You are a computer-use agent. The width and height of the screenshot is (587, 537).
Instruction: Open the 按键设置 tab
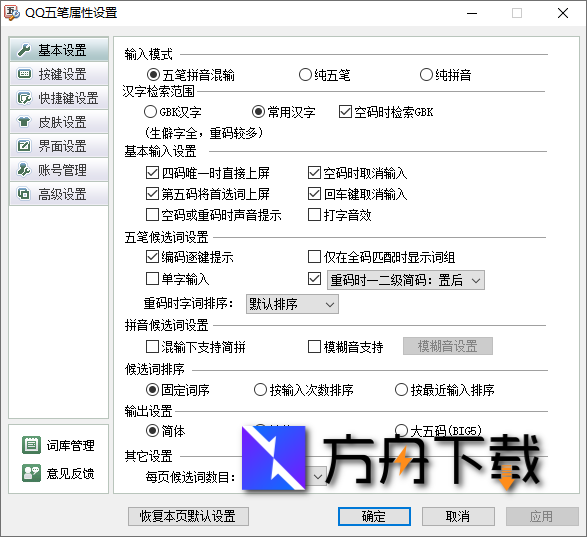pos(59,74)
